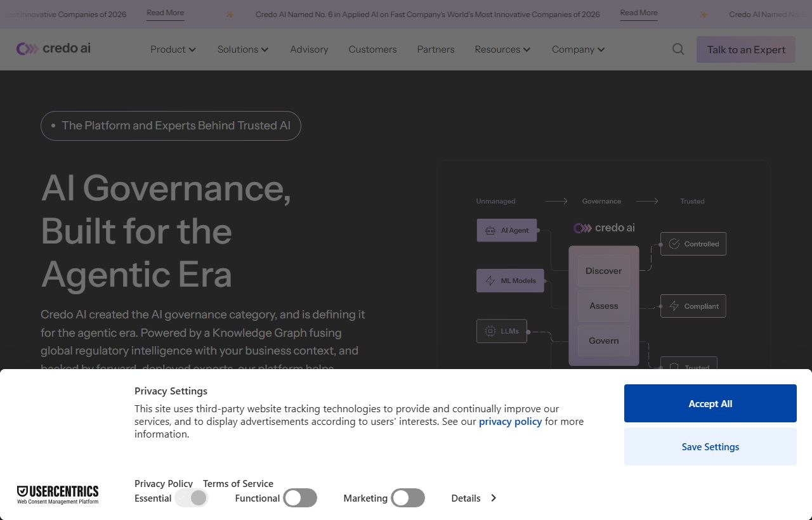The width and height of the screenshot is (812, 520).
Task: Click the chip icon on the AI Agent box
Action: pos(490,231)
